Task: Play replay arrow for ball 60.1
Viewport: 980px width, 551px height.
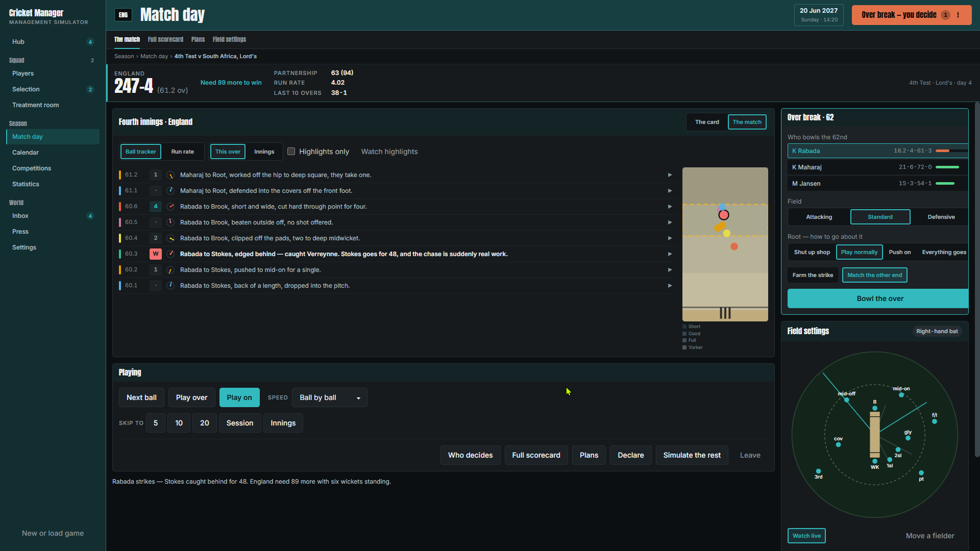Action: tap(670, 286)
